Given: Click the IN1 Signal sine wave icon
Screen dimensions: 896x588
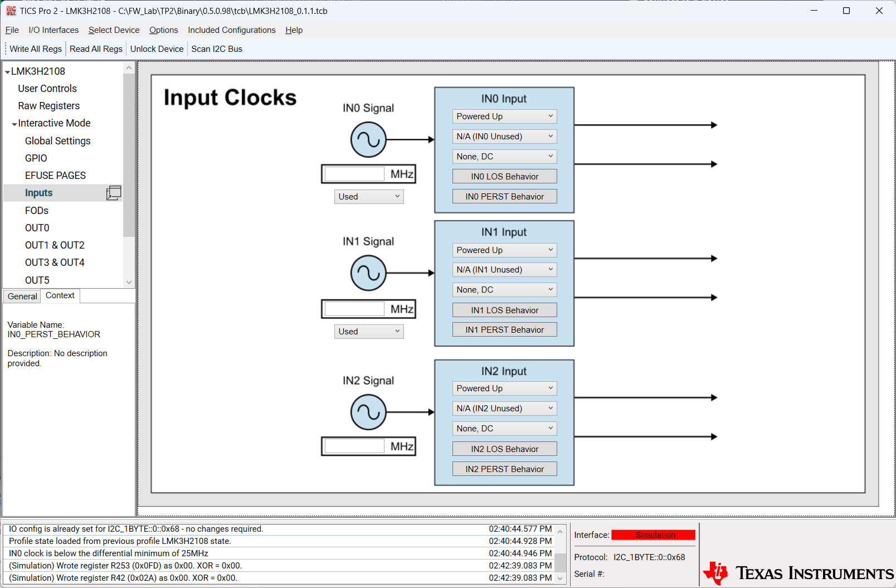Looking at the screenshot, I should coord(368,273).
